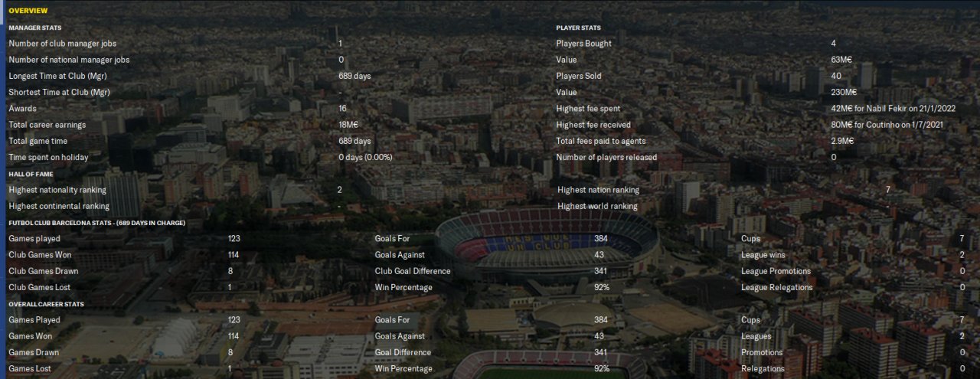Click the Players Sold value 40
This screenshot has height=379, width=980.
pyautogui.click(x=835, y=76)
